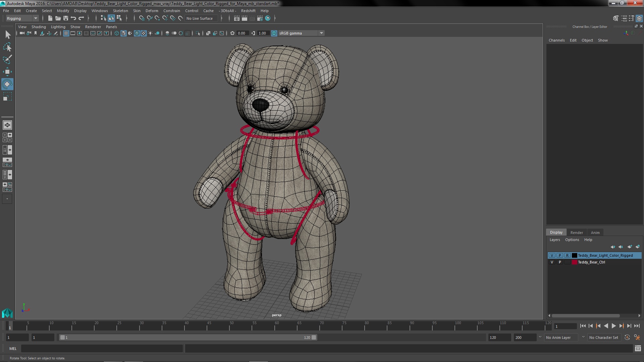The width and height of the screenshot is (644, 362).
Task: Go to start of playback range
Action: click(583, 326)
